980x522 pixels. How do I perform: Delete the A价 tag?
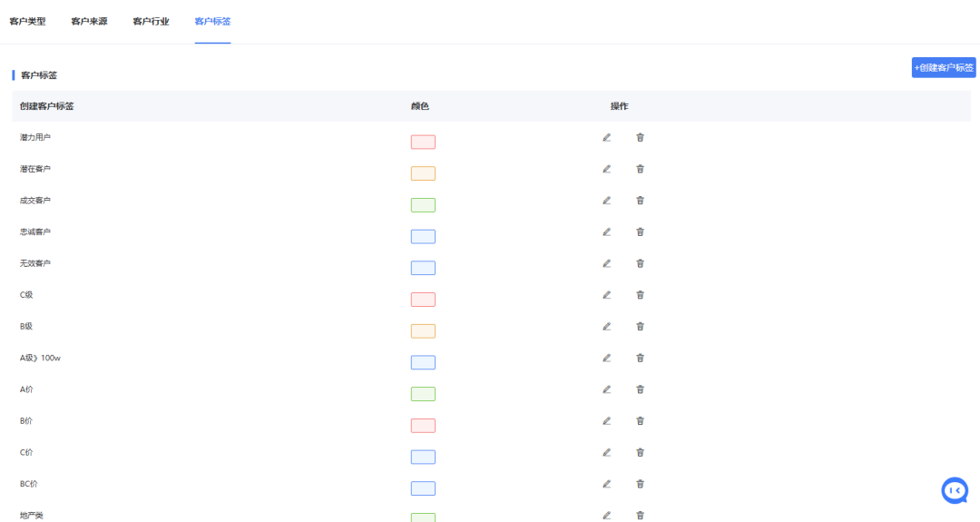(640, 389)
